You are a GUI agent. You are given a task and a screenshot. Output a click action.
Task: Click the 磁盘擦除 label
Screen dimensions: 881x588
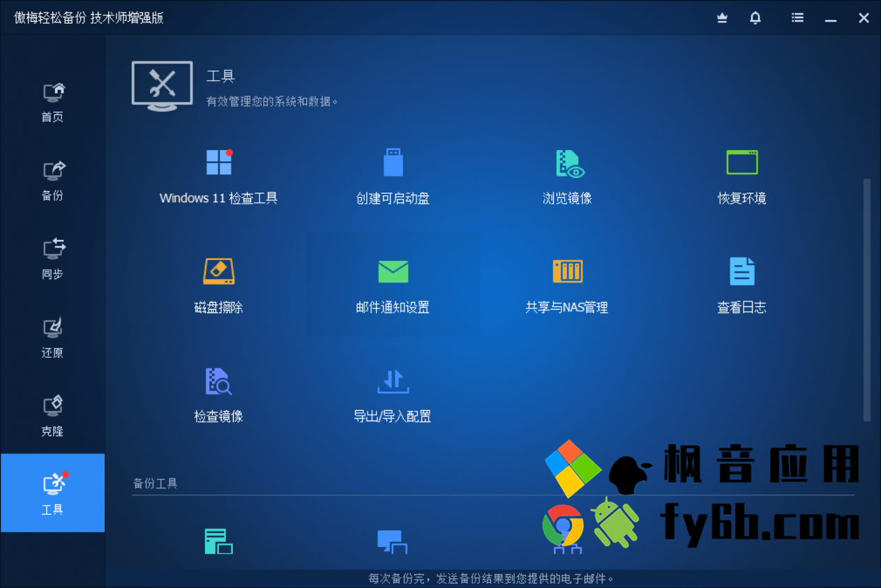coord(218,308)
